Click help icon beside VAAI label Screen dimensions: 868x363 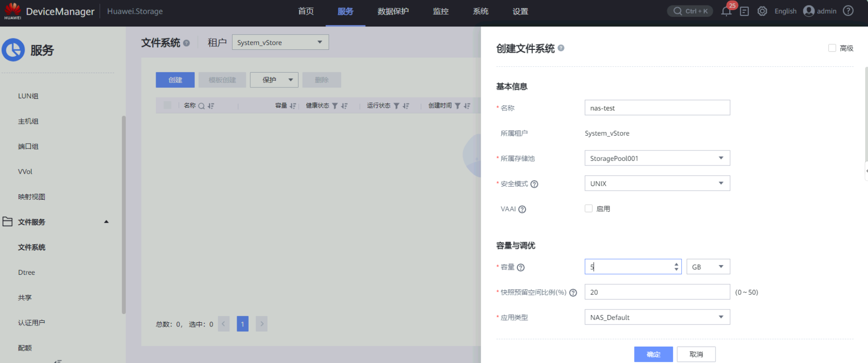(522, 209)
